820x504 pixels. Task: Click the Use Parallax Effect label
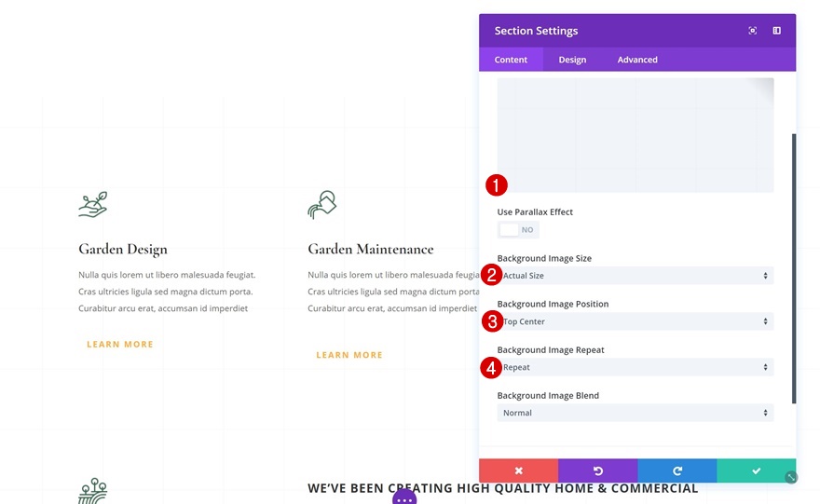point(535,211)
